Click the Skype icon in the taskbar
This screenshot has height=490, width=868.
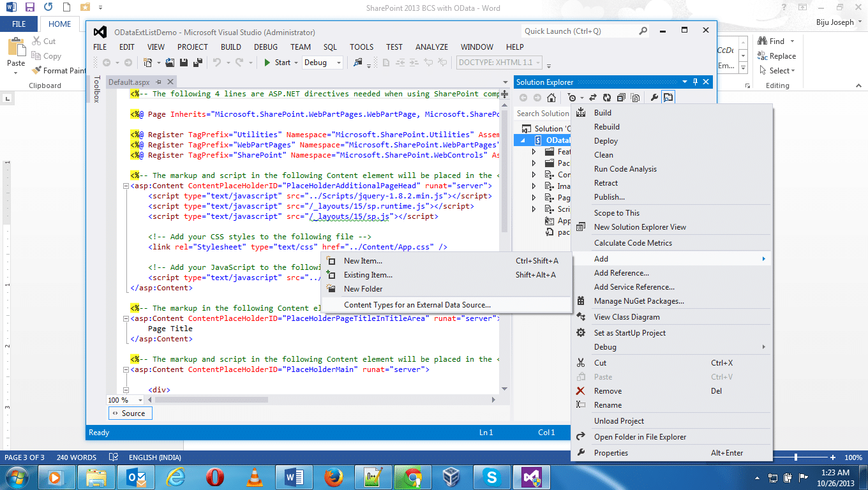point(491,477)
